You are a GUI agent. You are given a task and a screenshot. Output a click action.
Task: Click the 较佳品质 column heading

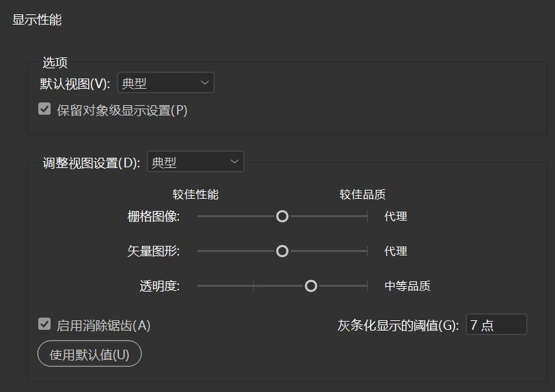point(362,195)
